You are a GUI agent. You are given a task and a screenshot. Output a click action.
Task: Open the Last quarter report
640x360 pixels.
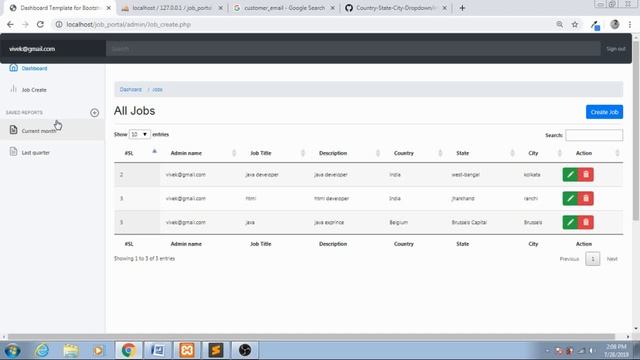pyautogui.click(x=36, y=153)
